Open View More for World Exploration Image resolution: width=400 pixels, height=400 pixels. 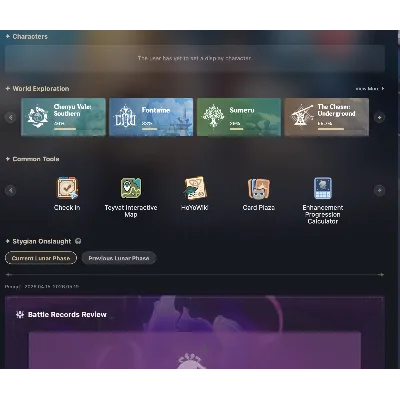pos(370,89)
